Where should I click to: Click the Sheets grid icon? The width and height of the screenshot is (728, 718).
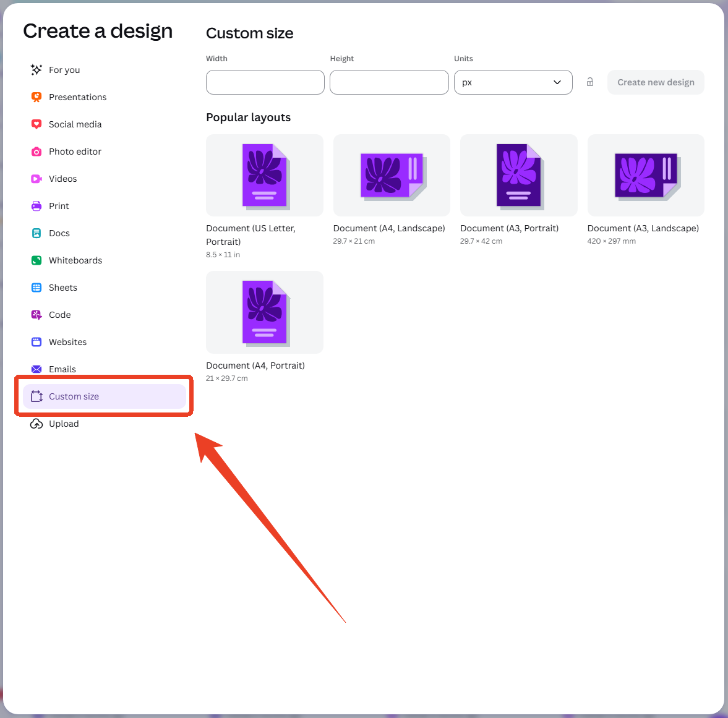coord(36,288)
